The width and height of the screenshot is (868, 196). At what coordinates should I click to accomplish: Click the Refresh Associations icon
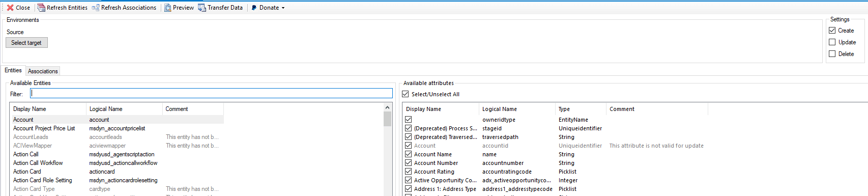click(96, 8)
